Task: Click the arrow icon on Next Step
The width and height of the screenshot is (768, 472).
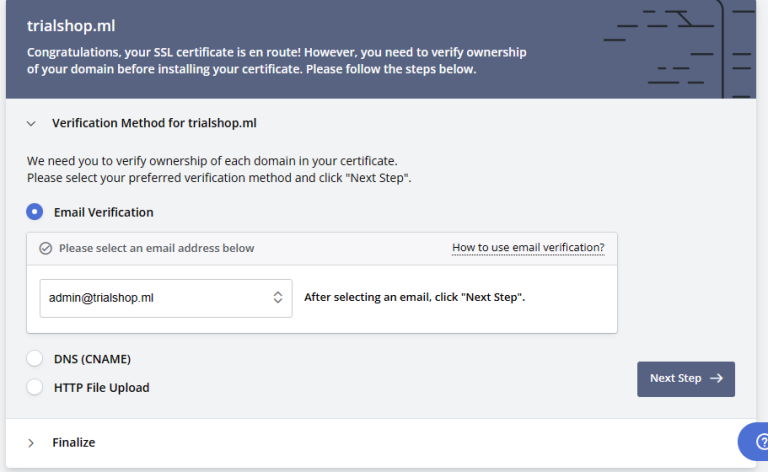Action: (716, 379)
